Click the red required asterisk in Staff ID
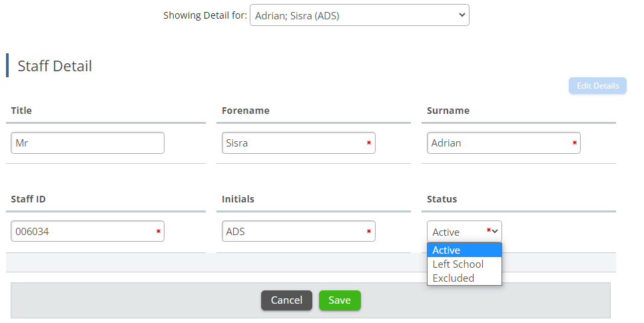This screenshot has height=323, width=644. (158, 231)
